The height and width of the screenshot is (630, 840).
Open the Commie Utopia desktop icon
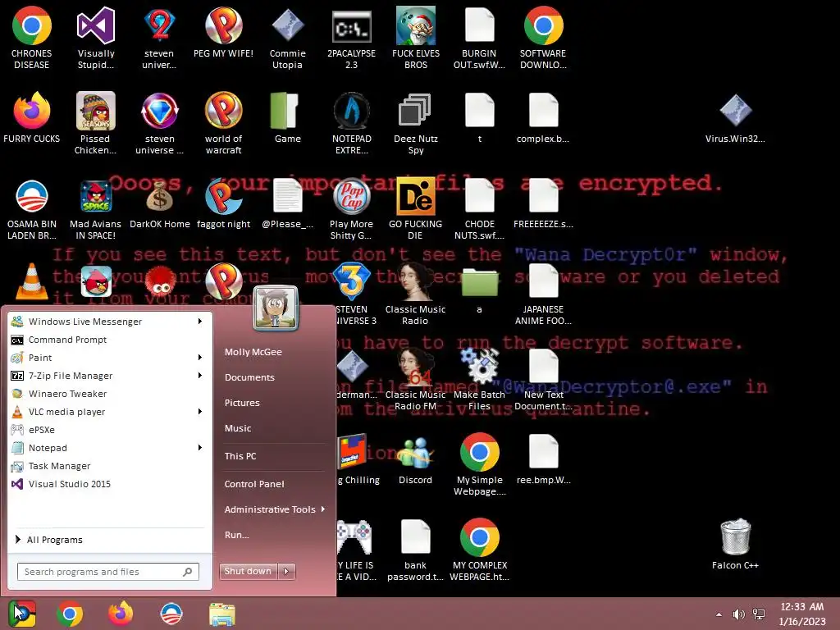point(288,38)
